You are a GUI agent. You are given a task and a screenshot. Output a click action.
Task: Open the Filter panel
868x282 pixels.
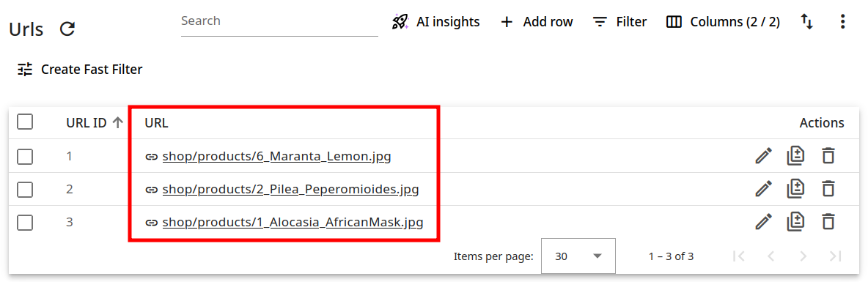tap(619, 22)
